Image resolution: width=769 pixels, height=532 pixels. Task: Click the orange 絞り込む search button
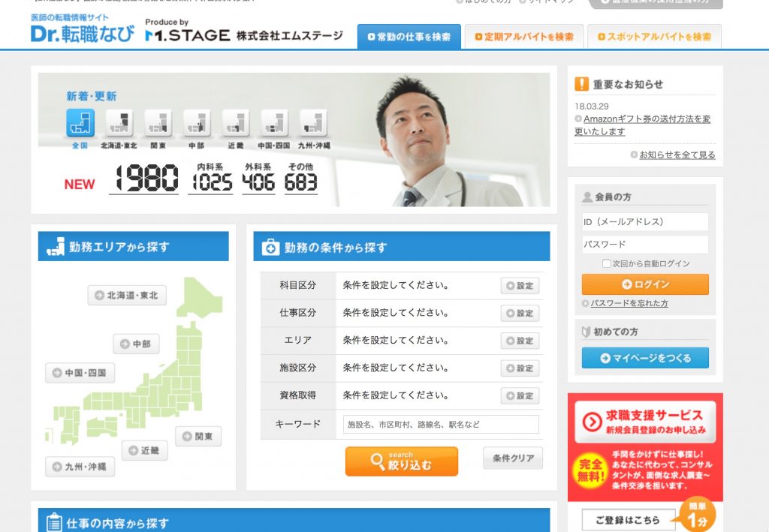point(401,461)
